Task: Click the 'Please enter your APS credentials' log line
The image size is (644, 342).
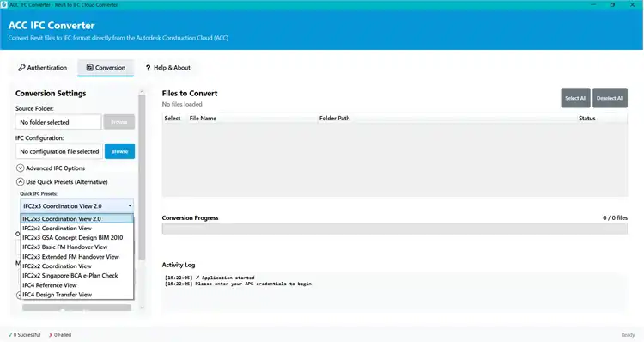Action: click(238, 284)
